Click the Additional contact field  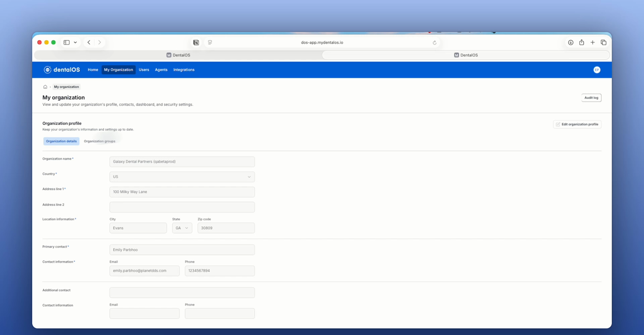pyautogui.click(x=182, y=293)
